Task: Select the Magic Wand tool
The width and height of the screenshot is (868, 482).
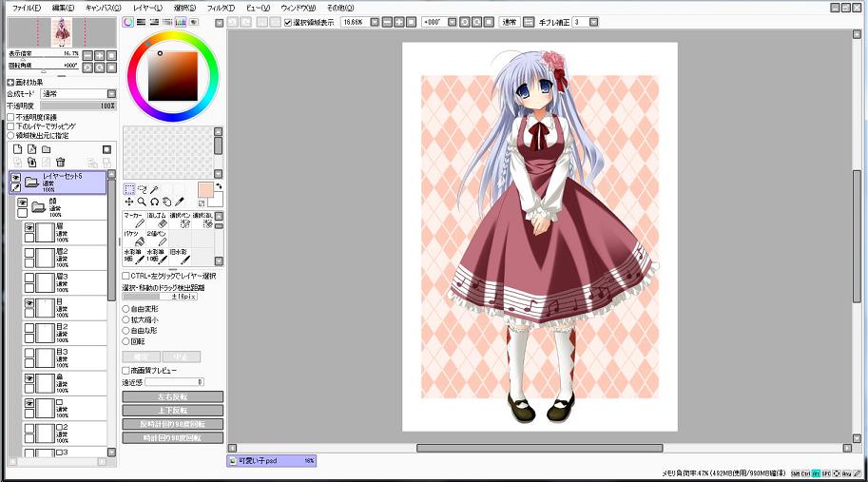Action: 154,189
